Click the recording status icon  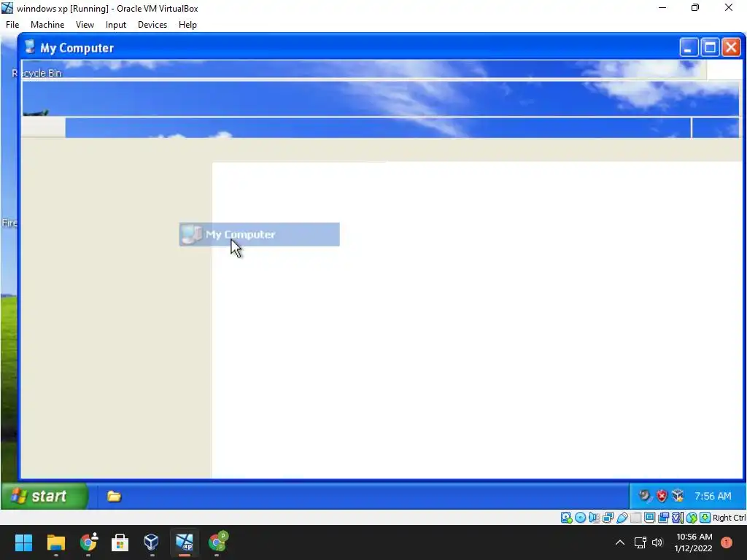pos(663,518)
